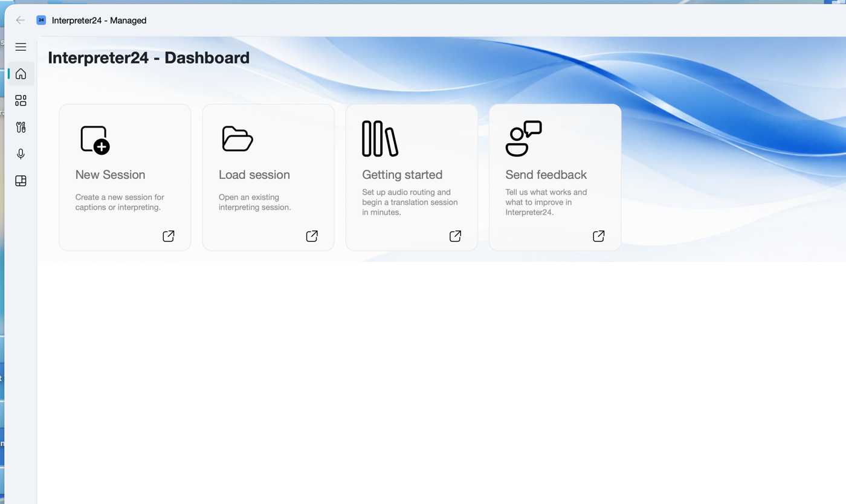This screenshot has width=846, height=504.
Task: Click 'Open an existing interpreting session.' text
Action: [x=255, y=202]
